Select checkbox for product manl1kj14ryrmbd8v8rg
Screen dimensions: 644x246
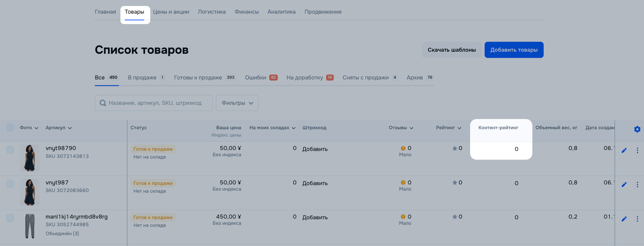click(x=10, y=218)
